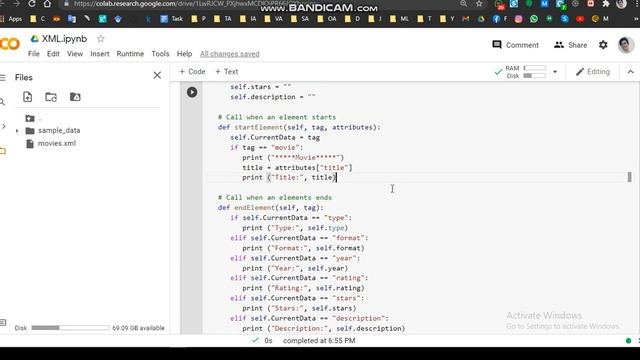
Task: Open the Task bookmark
Action: (x=171, y=19)
